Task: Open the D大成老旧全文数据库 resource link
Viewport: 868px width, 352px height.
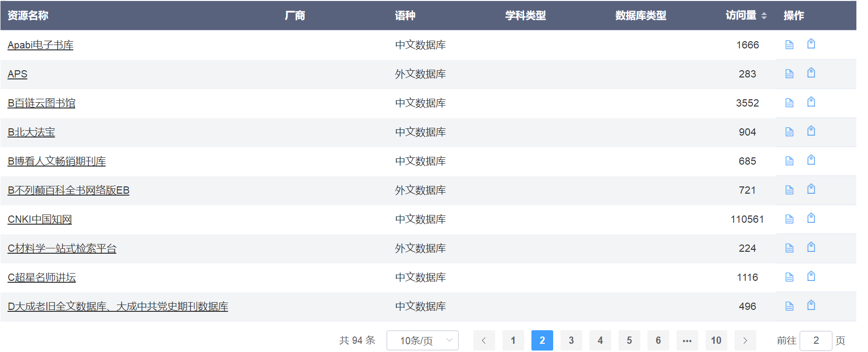Action: click(x=118, y=306)
